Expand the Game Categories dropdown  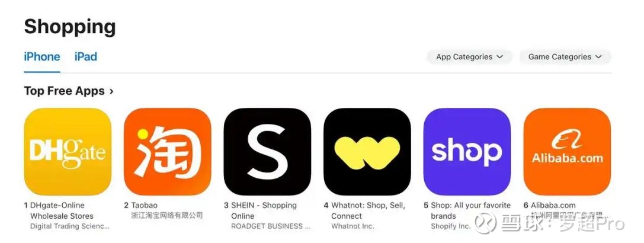pyautogui.click(x=565, y=57)
